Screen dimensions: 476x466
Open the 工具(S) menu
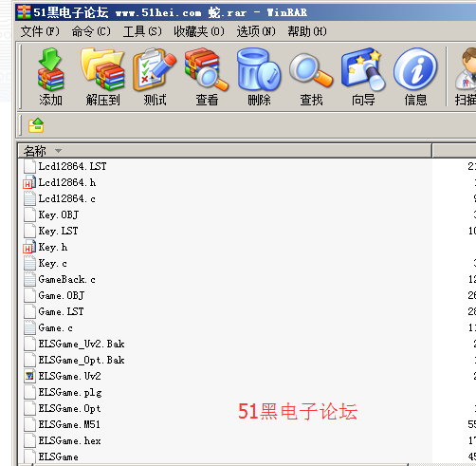pyautogui.click(x=142, y=31)
